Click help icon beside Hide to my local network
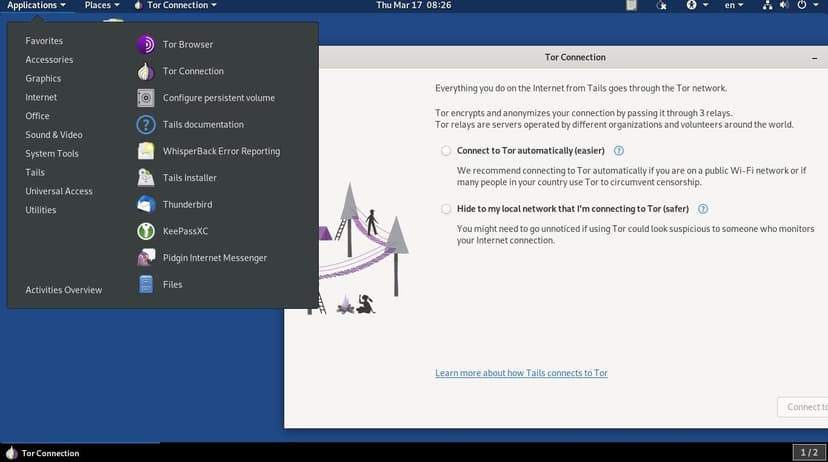The height and width of the screenshot is (462, 828). pos(703,209)
